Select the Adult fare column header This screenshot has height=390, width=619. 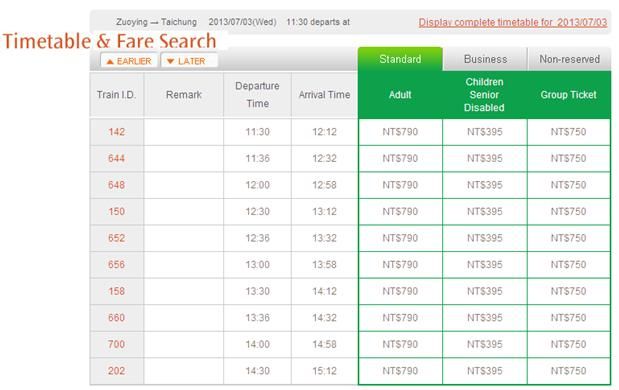click(x=400, y=95)
